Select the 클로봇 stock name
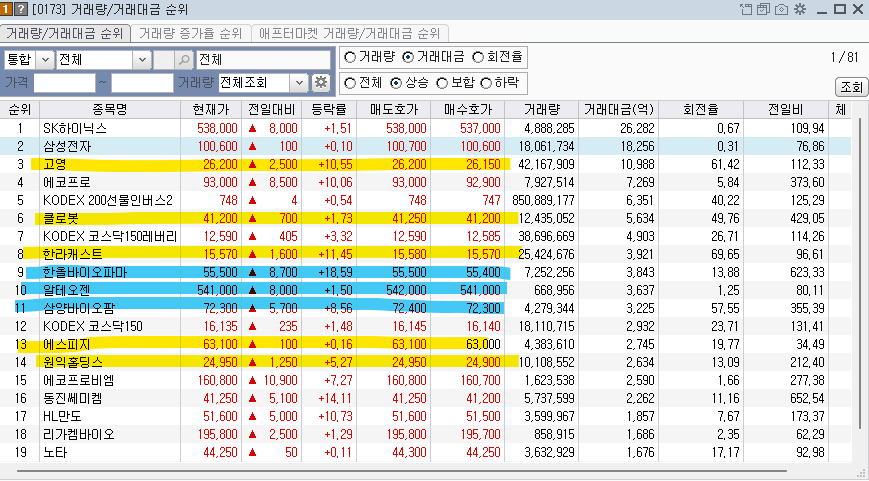 point(61,218)
